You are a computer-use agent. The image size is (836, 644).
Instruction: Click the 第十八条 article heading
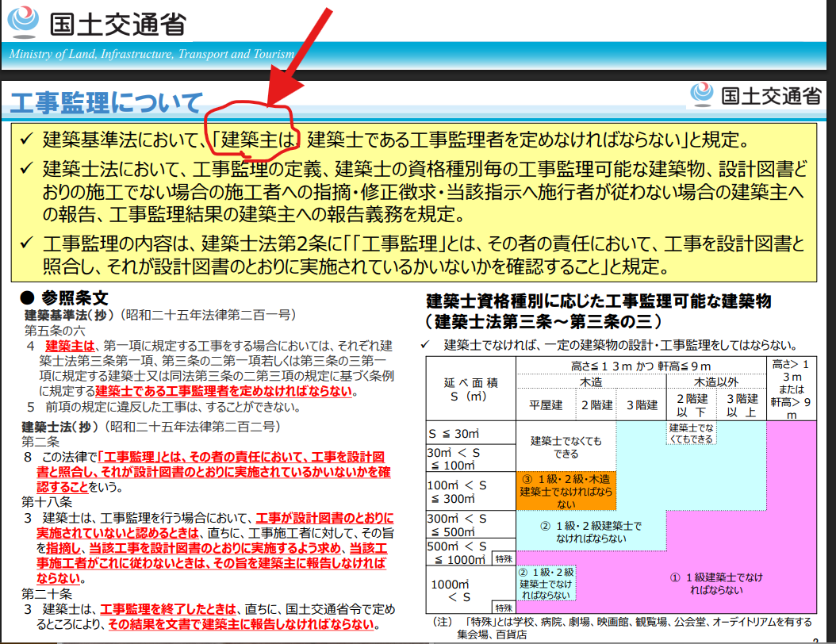coord(47,501)
